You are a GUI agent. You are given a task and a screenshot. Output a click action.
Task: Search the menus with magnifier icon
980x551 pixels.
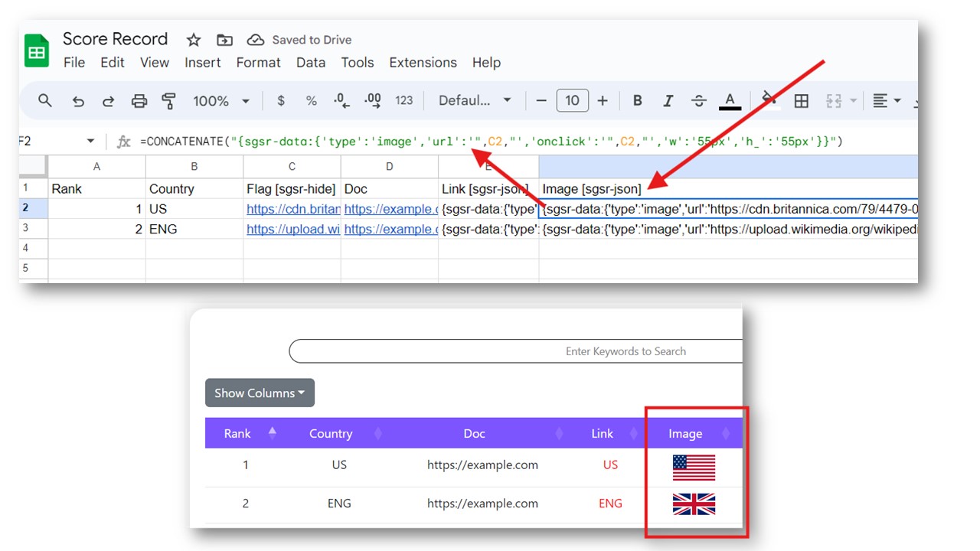45,100
